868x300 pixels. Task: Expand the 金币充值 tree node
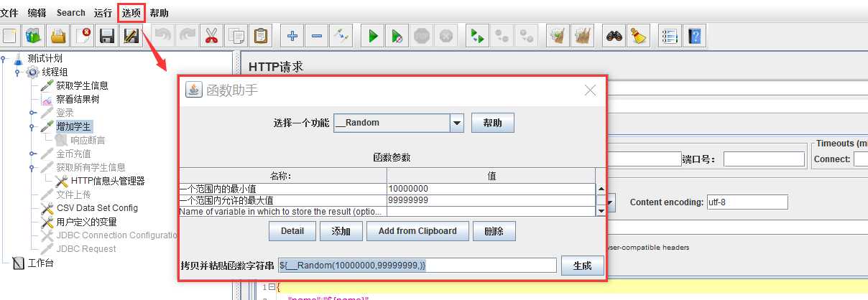click(x=32, y=154)
